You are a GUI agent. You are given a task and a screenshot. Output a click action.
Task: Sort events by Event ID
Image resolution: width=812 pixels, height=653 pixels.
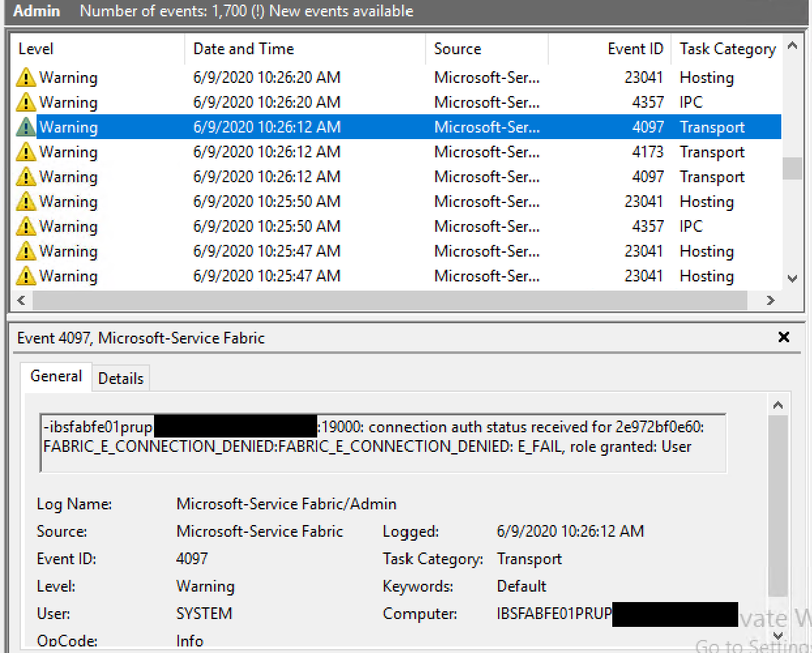click(635, 48)
